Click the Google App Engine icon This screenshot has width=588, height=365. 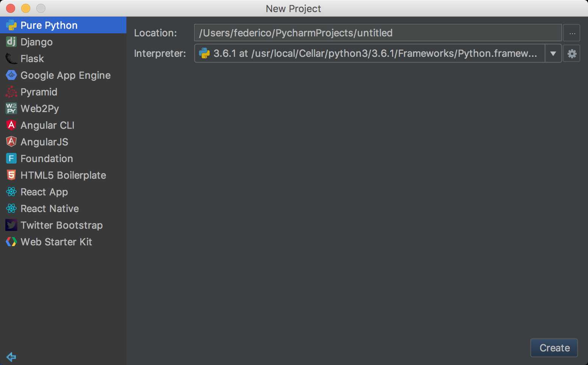click(x=11, y=75)
